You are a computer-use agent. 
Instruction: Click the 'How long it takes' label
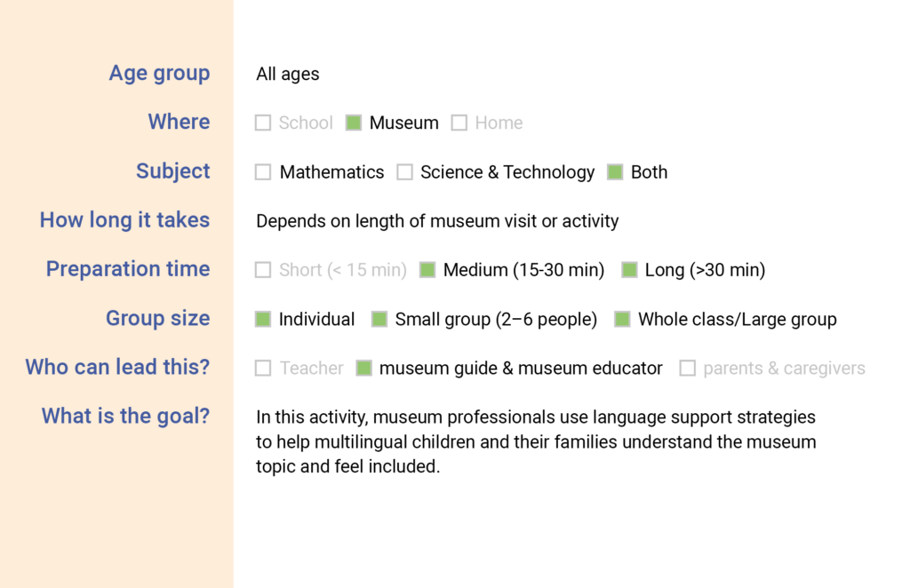[x=124, y=220]
